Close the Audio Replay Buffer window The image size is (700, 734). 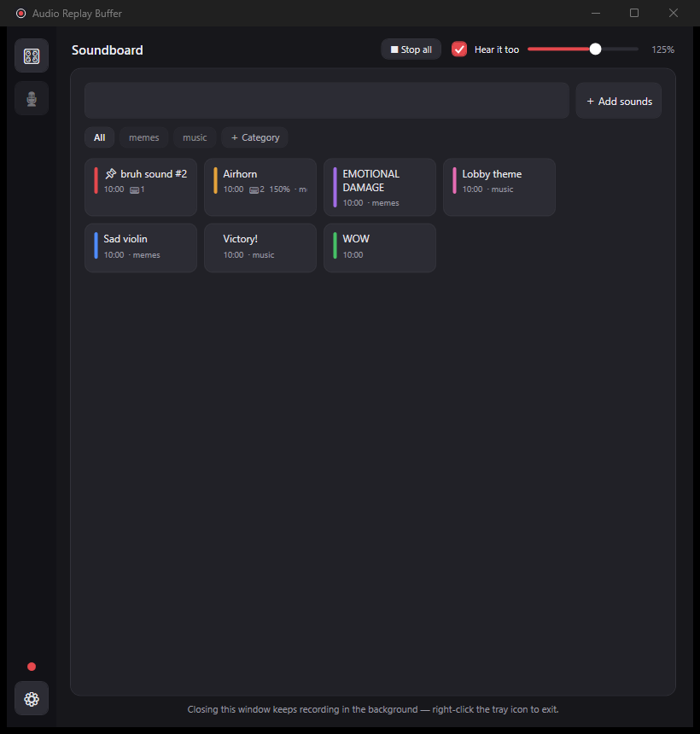[674, 13]
